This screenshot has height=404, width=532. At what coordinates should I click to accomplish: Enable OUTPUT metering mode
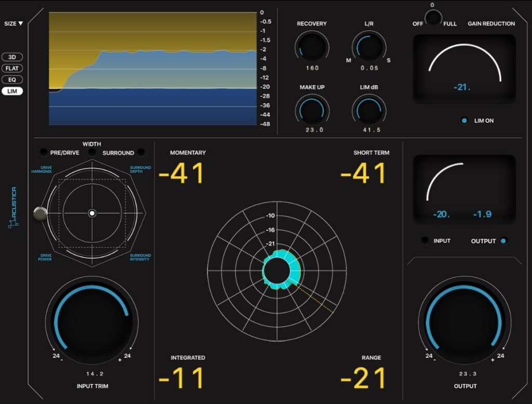pyautogui.click(x=502, y=241)
